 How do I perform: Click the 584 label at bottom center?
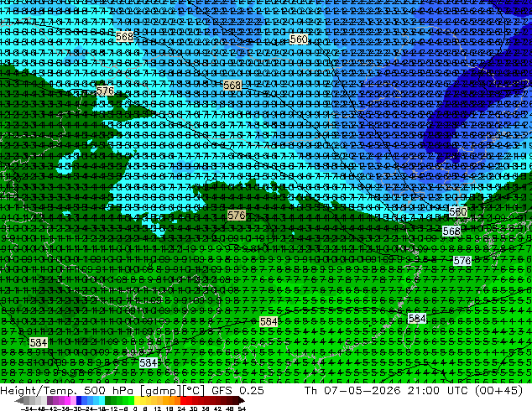[269, 321]
